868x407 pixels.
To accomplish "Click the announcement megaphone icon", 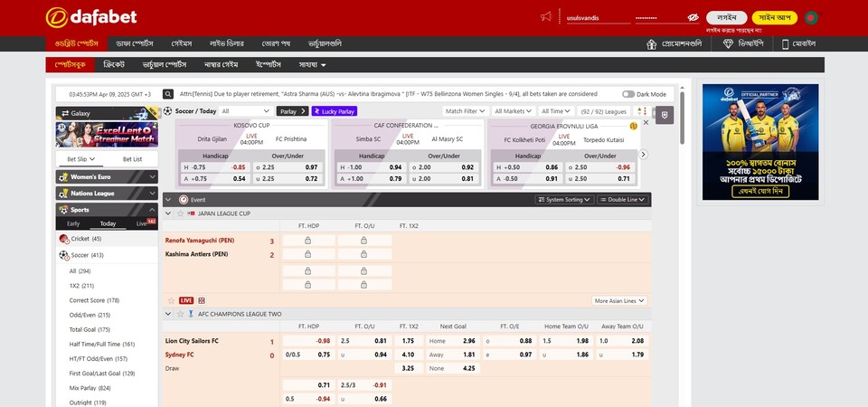I will click(545, 17).
